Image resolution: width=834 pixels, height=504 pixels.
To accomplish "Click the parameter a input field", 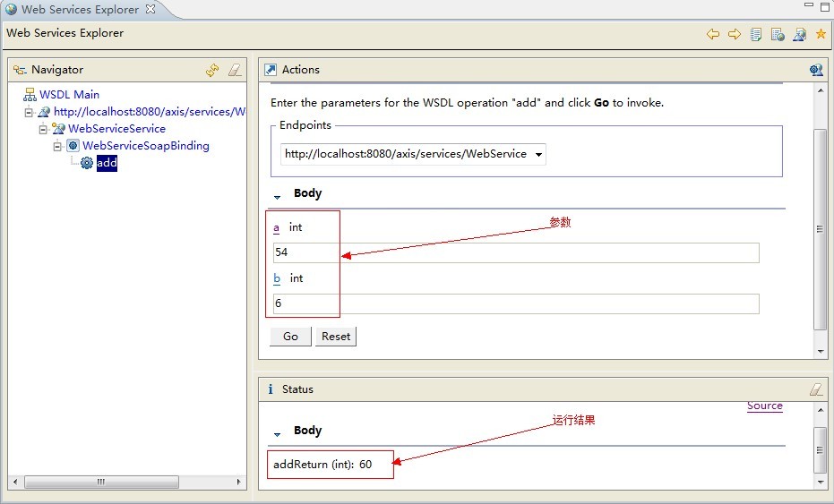I will (516, 252).
